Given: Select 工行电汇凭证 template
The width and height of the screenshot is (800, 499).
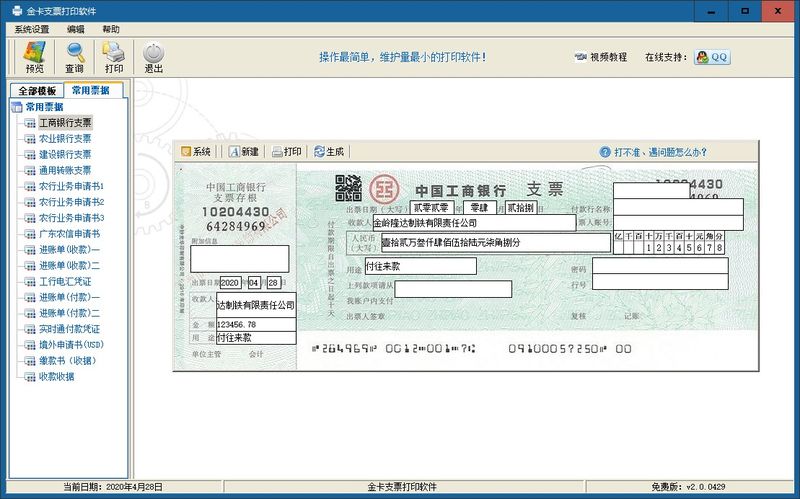Looking at the screenshot, I should pyautogui.click(x=65, y=281).
